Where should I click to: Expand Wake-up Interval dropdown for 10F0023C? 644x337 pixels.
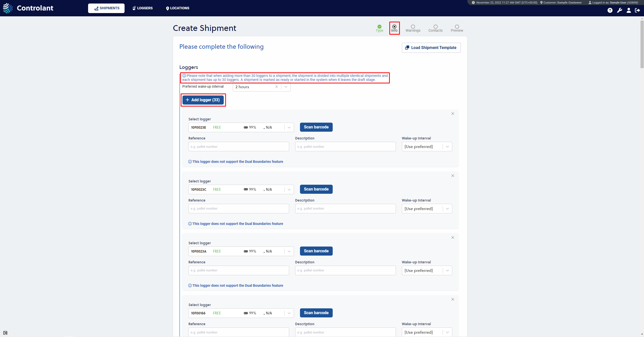(x=427, y=209)
